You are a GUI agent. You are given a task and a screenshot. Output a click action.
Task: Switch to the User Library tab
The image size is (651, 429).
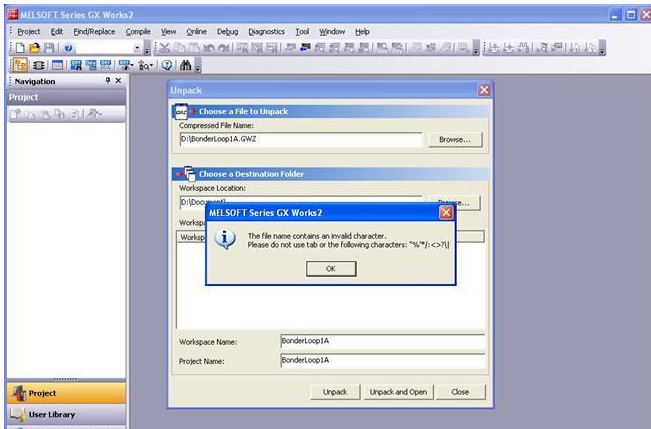66,414
